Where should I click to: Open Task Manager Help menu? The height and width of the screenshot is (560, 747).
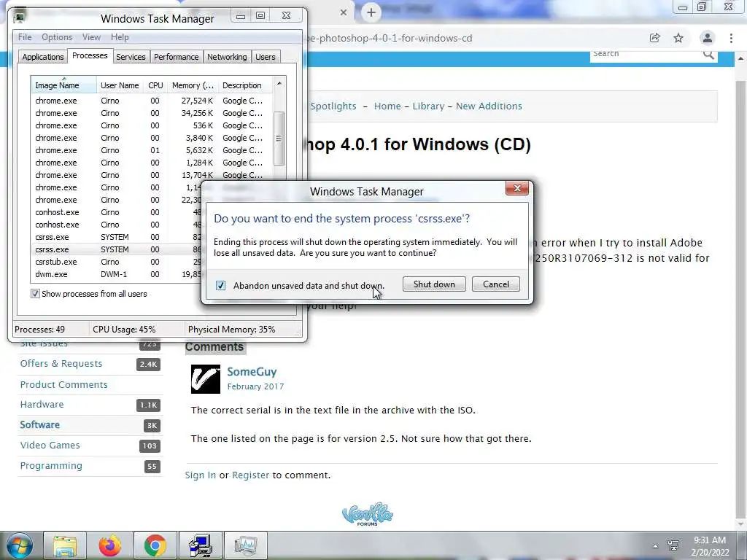tap(120, 37)
